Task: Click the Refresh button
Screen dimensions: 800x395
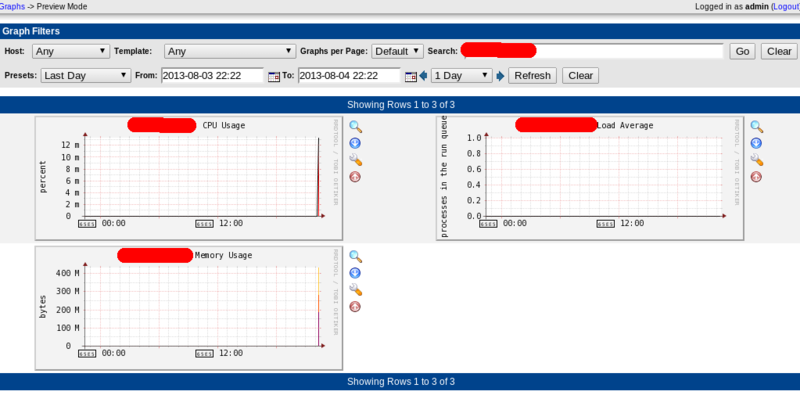Action: point(532,76)
